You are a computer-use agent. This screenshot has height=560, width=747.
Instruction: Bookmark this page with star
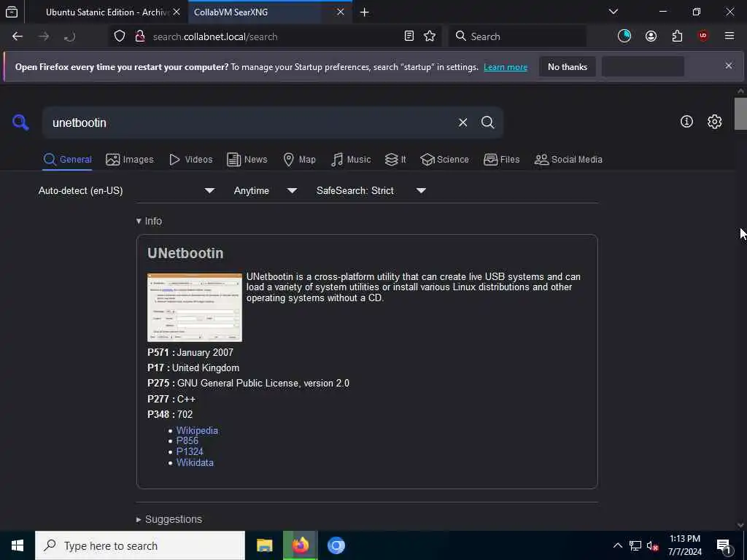(x=430, y=36)
